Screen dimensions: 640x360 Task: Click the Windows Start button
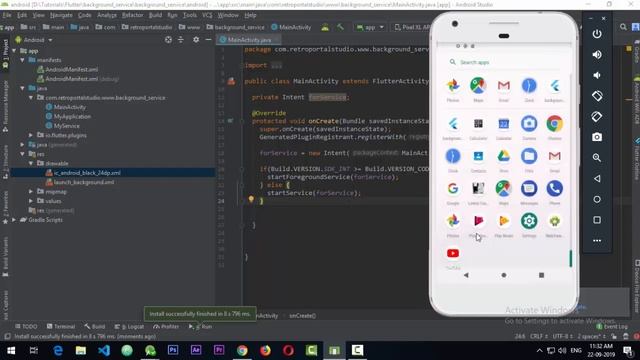coord(11,350)
